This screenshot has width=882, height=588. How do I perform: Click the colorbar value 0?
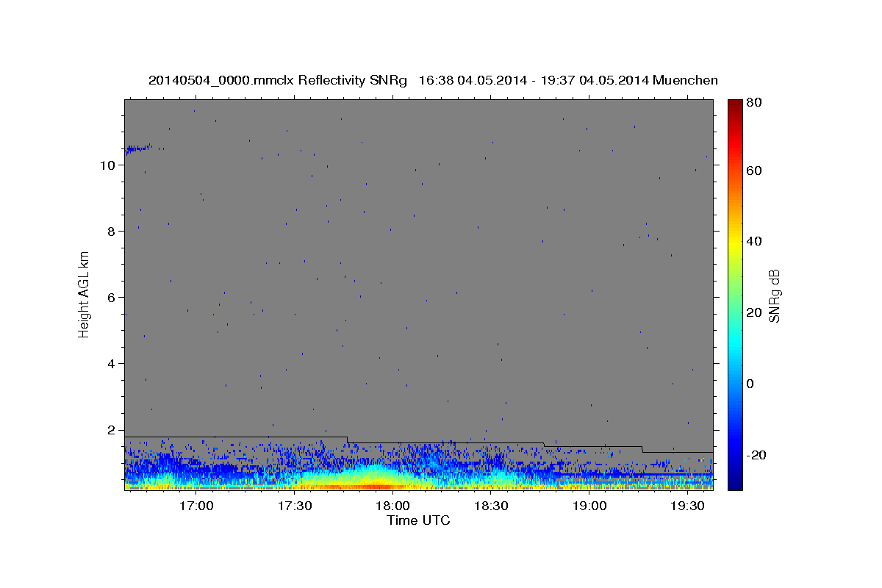coord(750,384)
